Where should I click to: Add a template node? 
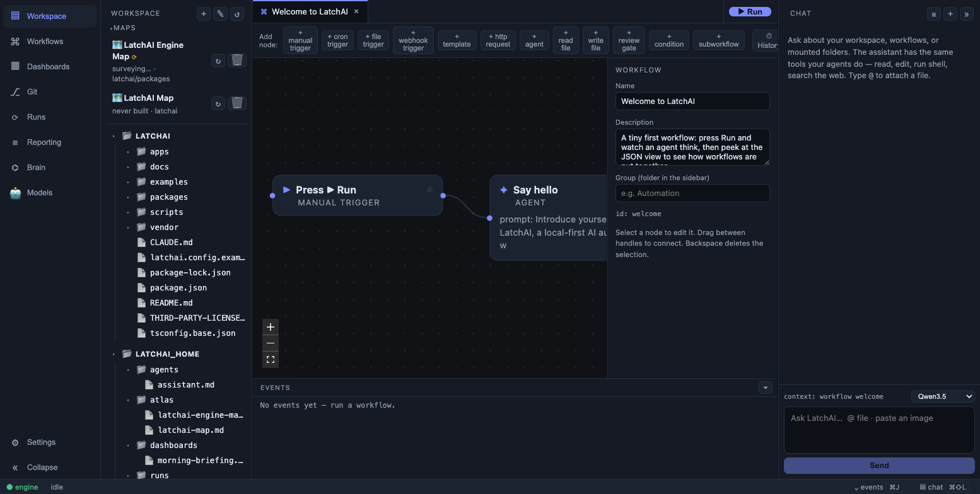click(457, 40)
